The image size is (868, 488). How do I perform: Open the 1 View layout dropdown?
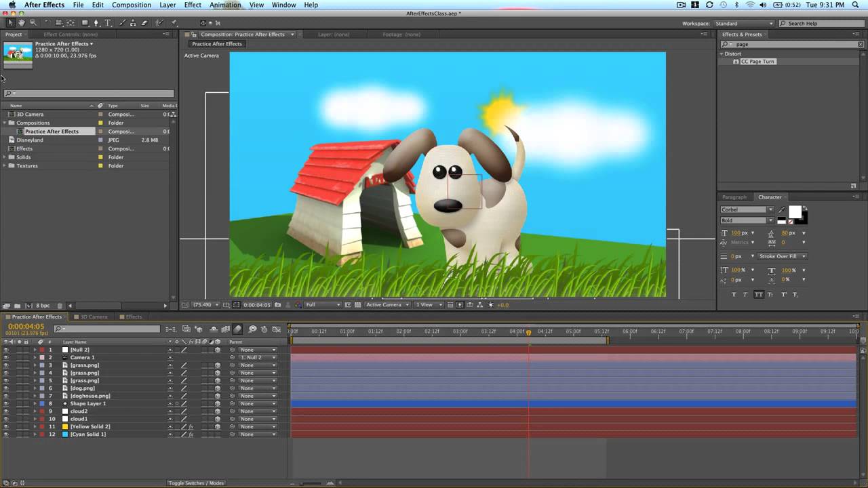click(x=428, y=305)
